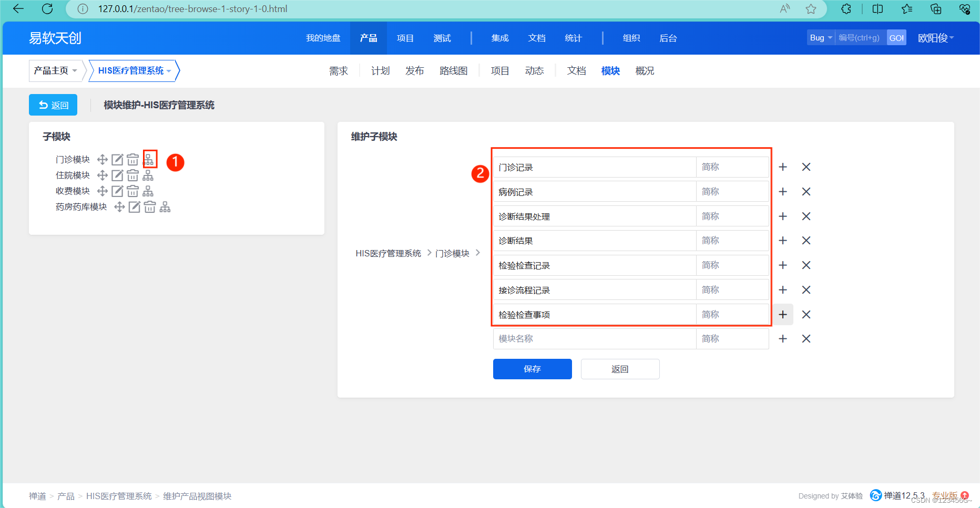
Task: Switch to the 需求 tab
Action: pos(339,71)
